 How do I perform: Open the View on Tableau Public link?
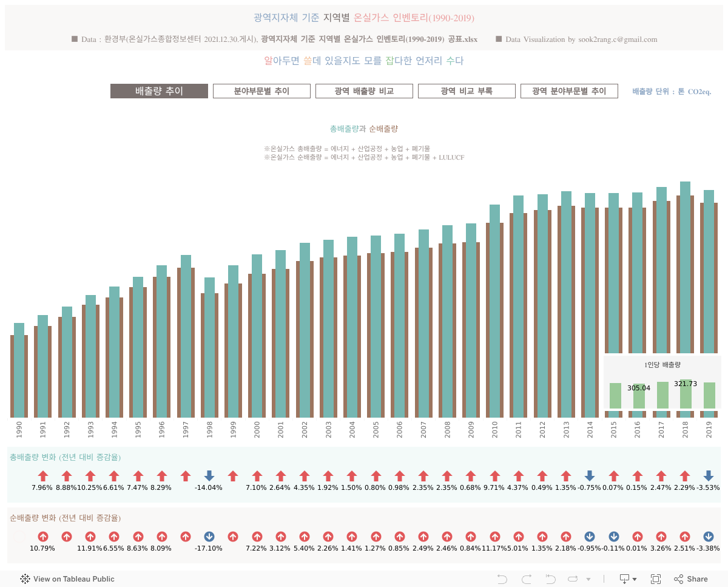point(67,579)
